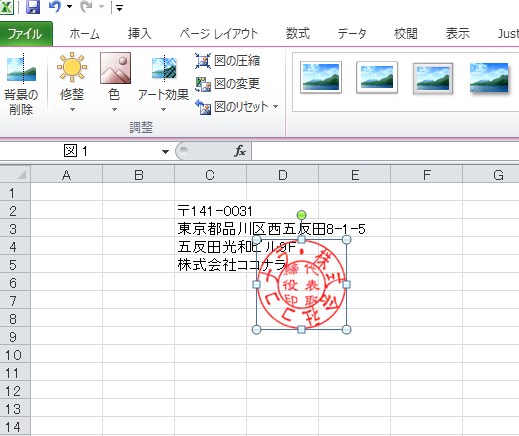Viewport: 519px width, 436px height.
Task: Click the stamp's bottom-right resize handle
Action: [x=346, y=330]
